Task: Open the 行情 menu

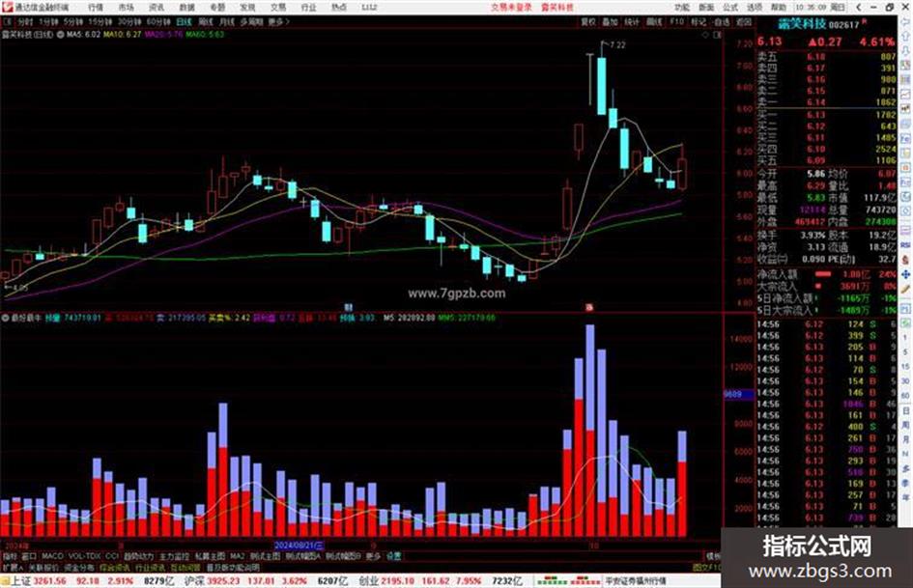Action: pos(96,7)
